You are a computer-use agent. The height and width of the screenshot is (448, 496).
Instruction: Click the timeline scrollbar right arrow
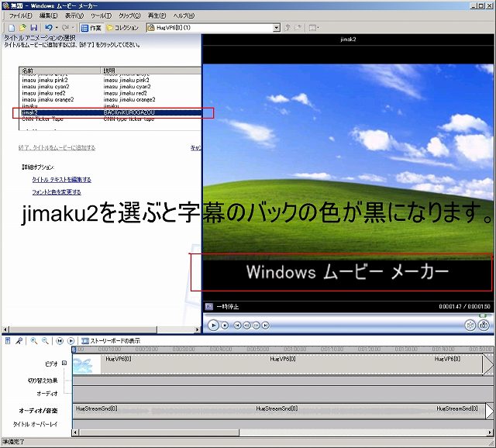coord(491,432)
